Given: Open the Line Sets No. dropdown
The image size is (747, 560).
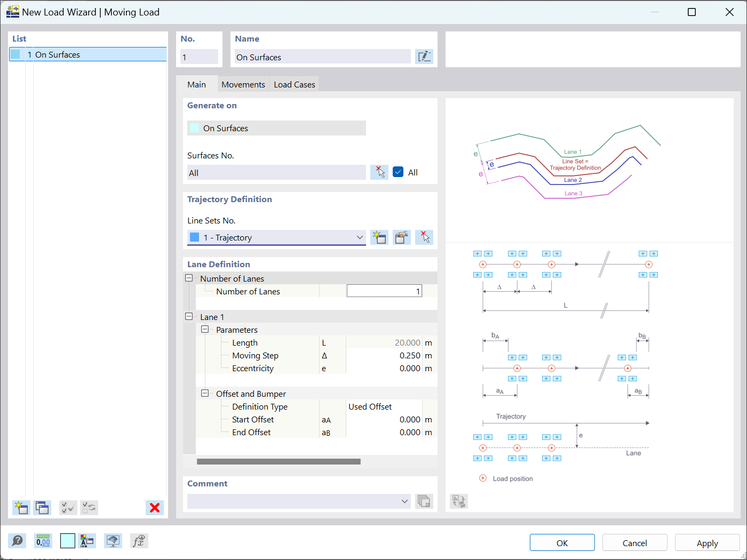Looking at the screenshot, I should coord(359,237).
